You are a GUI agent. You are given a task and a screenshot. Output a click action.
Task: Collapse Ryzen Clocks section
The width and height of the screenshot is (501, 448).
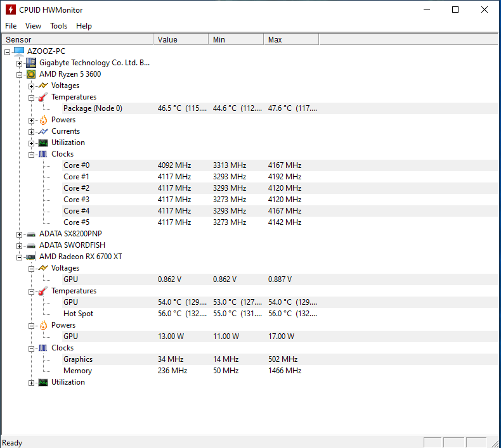(31, 155)
